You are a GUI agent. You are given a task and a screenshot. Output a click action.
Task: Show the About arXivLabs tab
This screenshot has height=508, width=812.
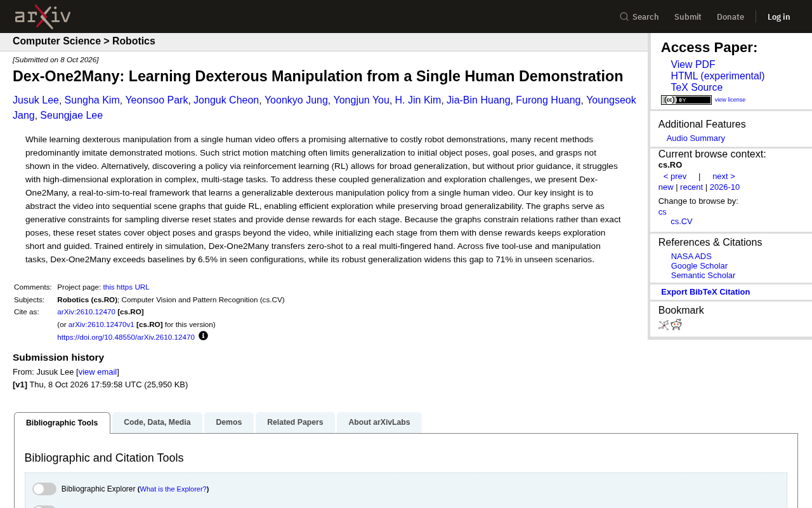(x=379, y=422)
